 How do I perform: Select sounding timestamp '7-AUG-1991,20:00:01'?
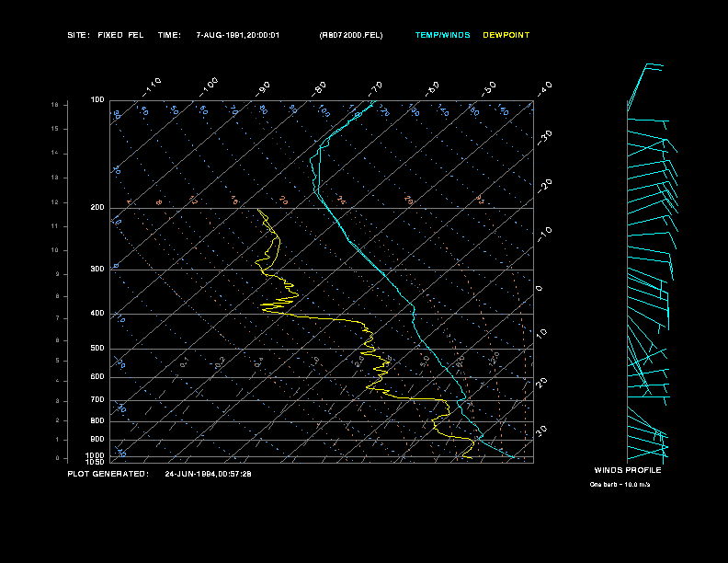(238, 35)
